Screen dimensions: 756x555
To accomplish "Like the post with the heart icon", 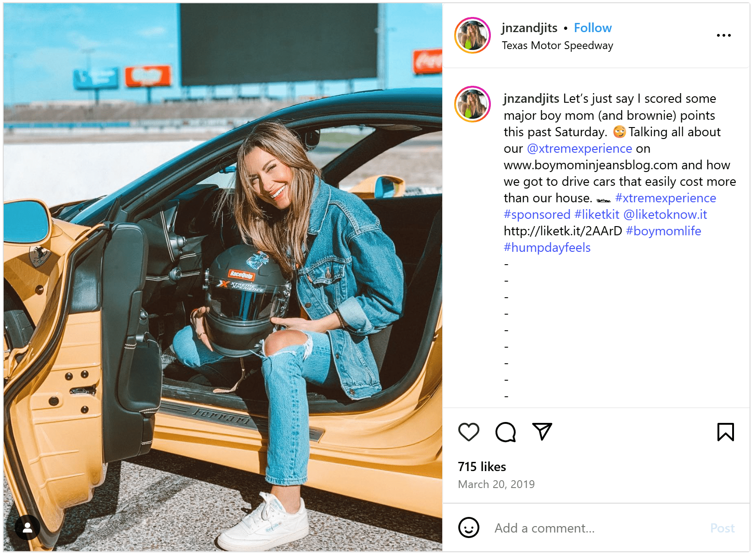I will pos(468,432).
